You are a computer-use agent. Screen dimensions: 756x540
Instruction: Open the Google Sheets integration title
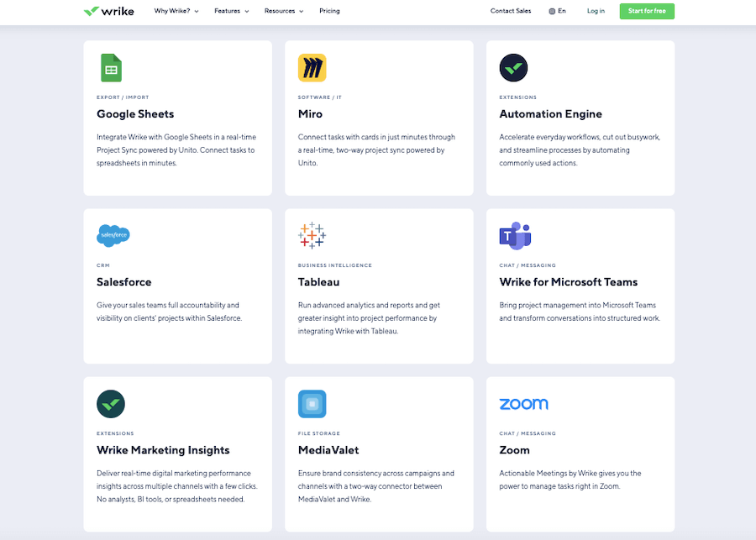click(135, 114)
